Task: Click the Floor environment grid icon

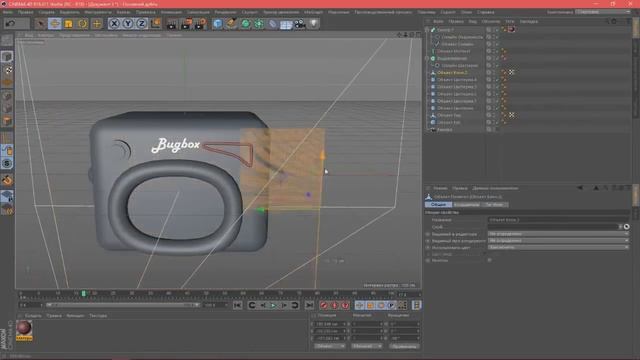Action: click(x=286, y=24)
